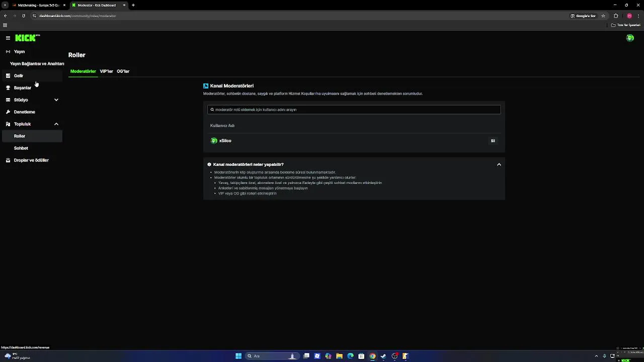Viewport: 644px width, 362px height.
Task: Click the address bar URL
Action: 77,16
